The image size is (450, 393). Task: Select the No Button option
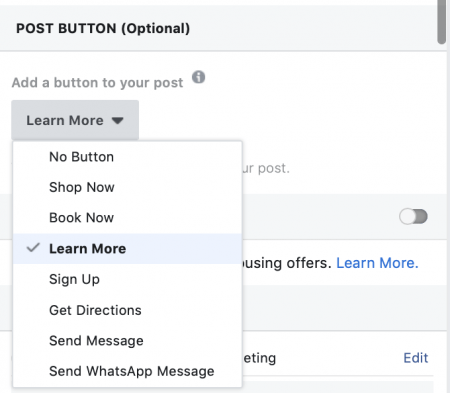[x=127, y=157]
